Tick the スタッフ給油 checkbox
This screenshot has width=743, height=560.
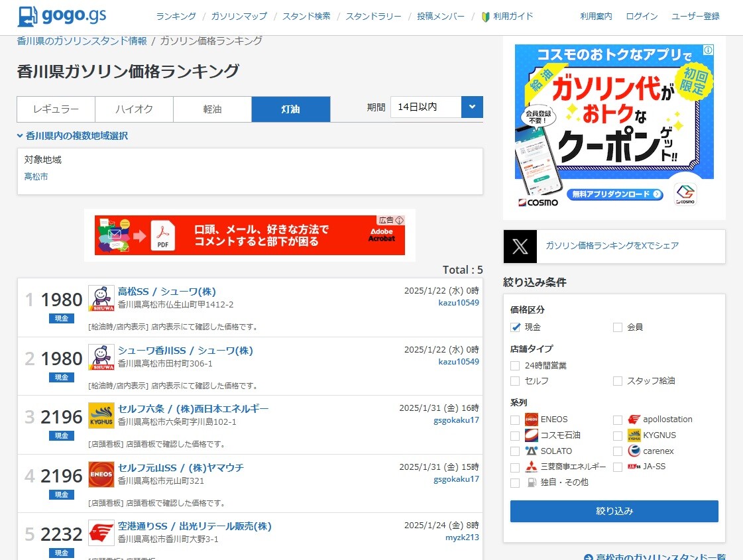pyautogui.click(x=618, y=381)
